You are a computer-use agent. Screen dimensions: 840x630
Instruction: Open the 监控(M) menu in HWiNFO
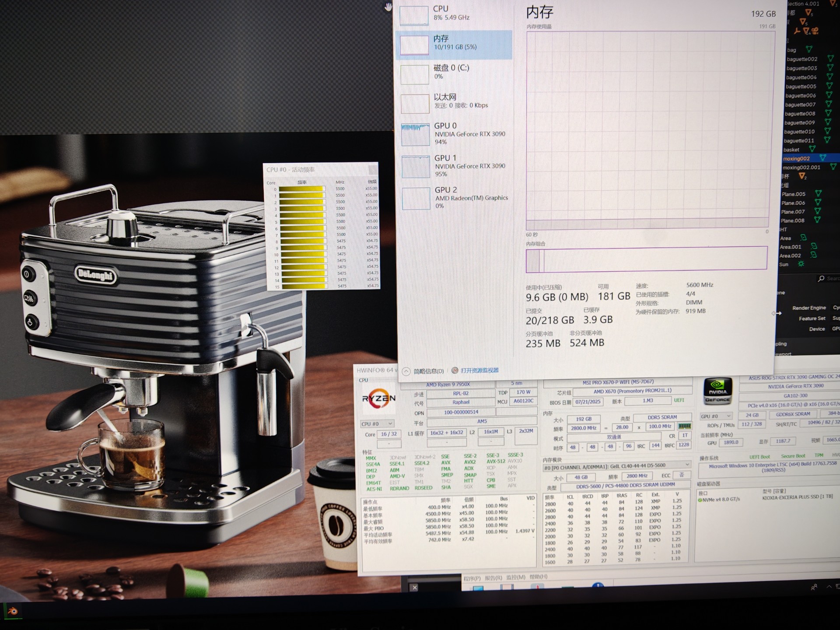[516, 577]
